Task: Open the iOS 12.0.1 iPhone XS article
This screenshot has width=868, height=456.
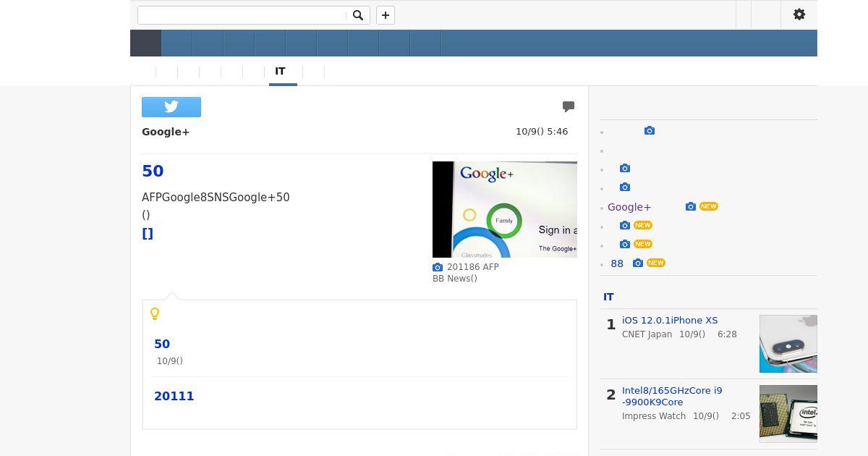Action: 670,320
